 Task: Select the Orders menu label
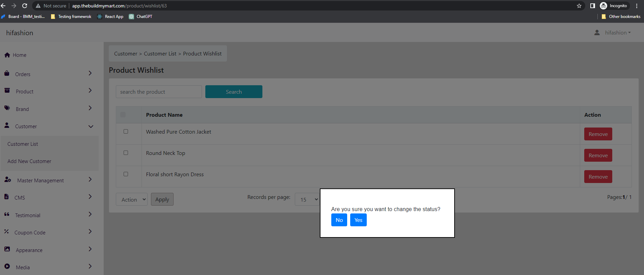pyautogui.click(x=23, y=74)
